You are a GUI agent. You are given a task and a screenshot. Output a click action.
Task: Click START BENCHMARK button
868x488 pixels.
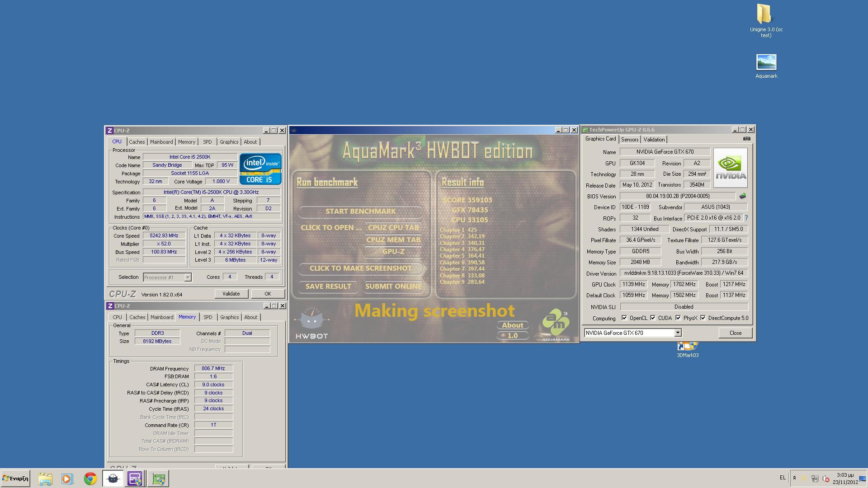click(x=360, y=211)
